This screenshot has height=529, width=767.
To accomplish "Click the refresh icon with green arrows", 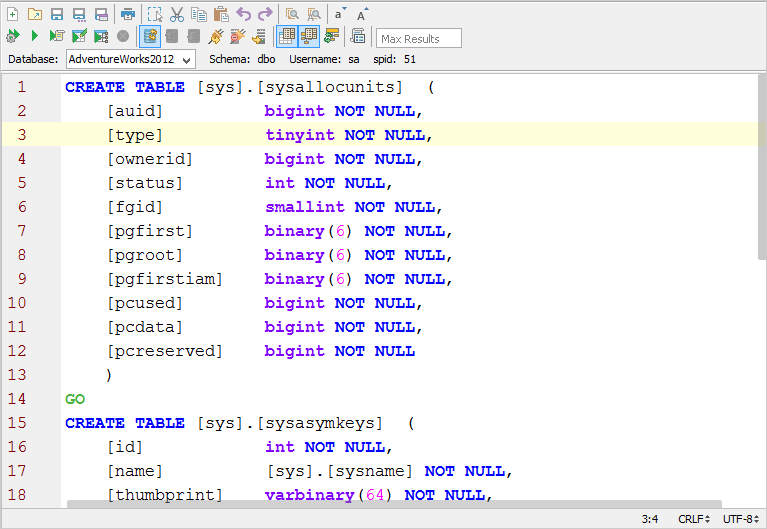I will pos(332,36).
